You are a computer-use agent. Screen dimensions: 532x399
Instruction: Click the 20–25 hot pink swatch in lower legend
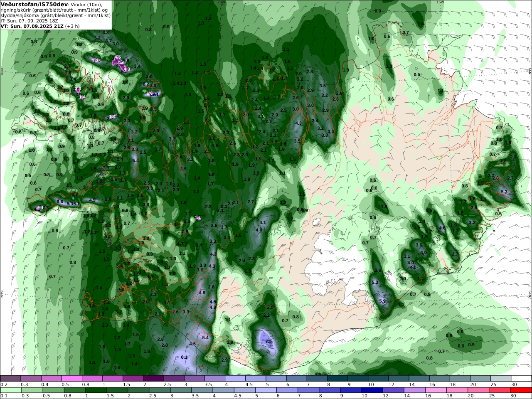click(478, 390)
